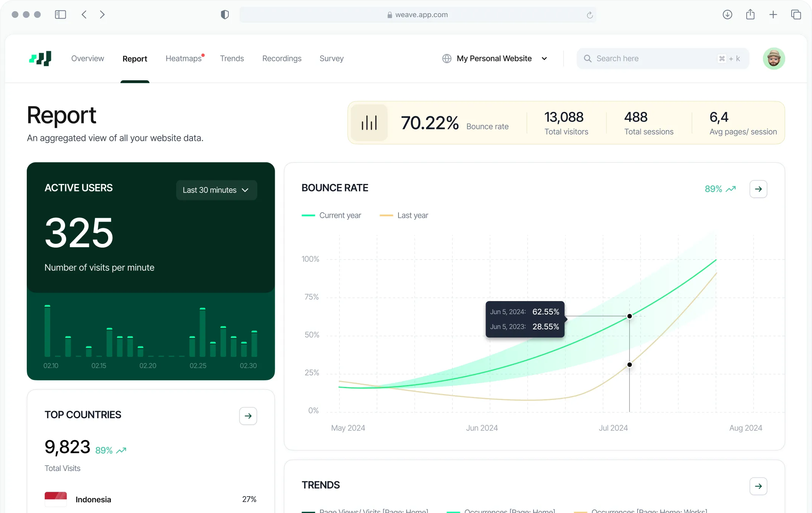Image resolution: width=812 pixels, height=513 pixels.
Task: Click the privacy shield icon
Action: coord(225,14)
